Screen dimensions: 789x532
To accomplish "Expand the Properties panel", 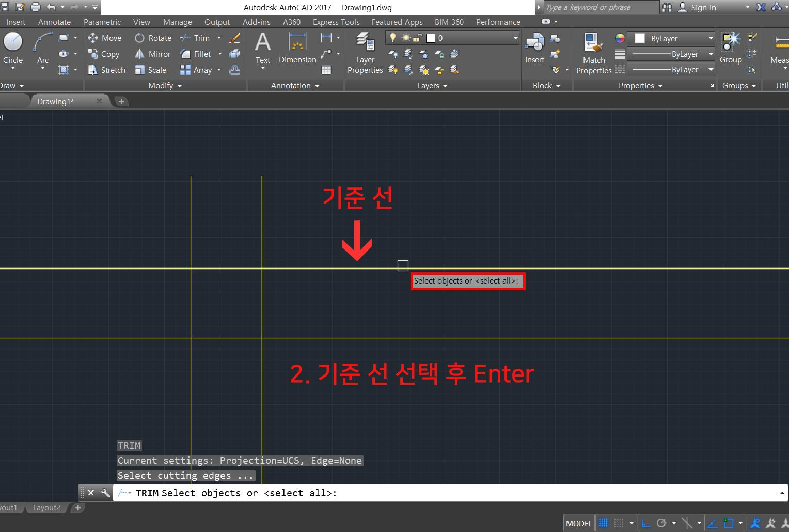I will click(640, 85).
